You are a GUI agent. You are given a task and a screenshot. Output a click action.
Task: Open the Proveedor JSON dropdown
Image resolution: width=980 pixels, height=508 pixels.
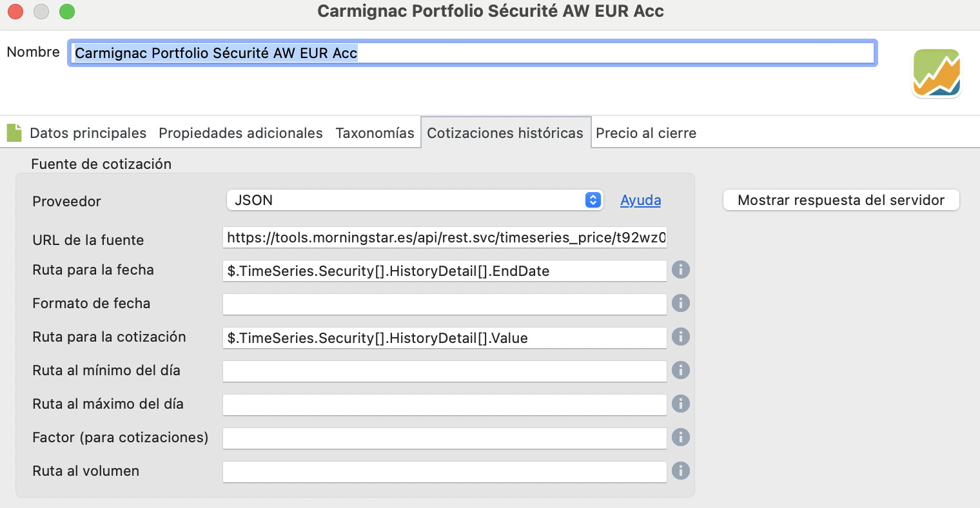(415, 200)
